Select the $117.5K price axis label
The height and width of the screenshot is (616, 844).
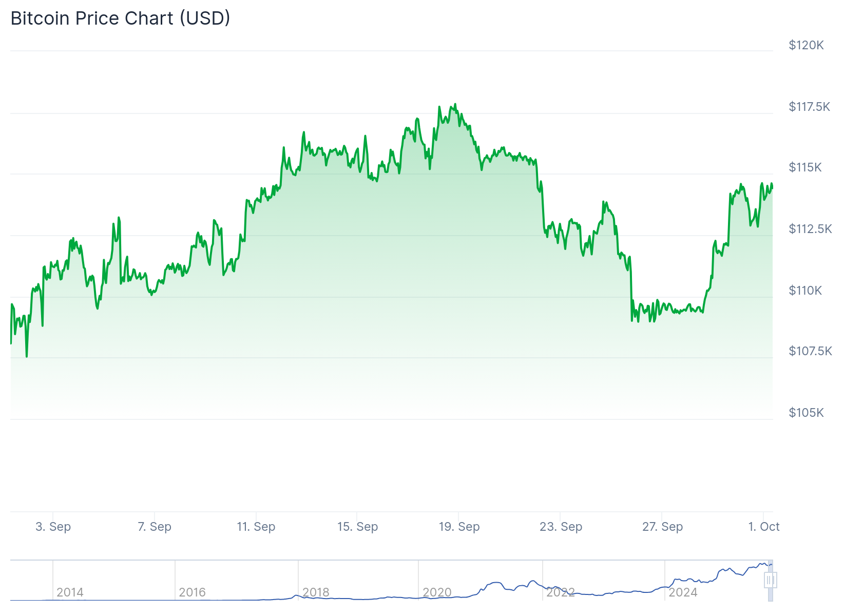(809, 107)
